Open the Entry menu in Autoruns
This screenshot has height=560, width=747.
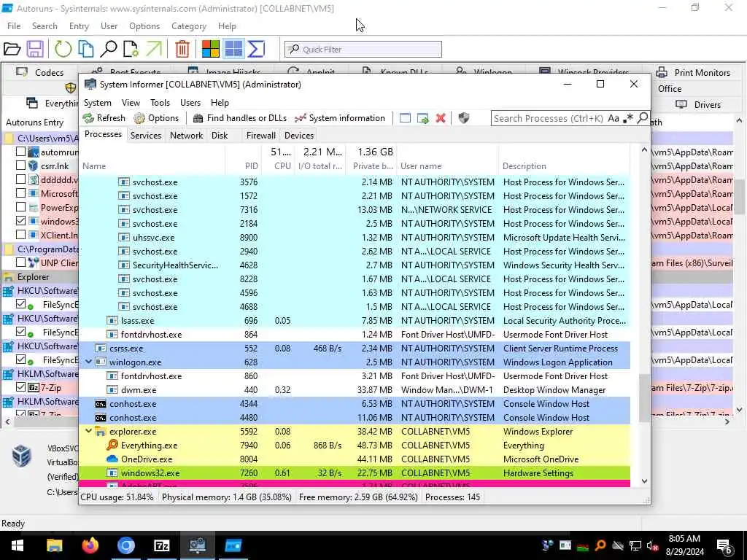point(79,26)
